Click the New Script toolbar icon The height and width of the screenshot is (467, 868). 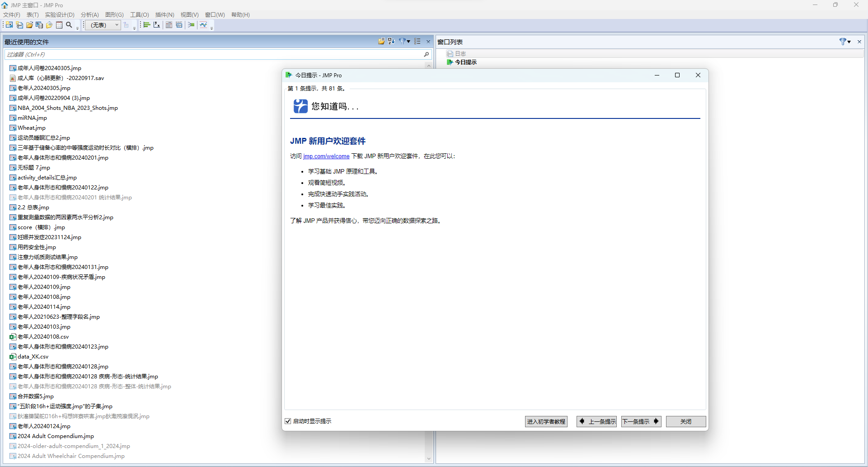point(19,25)
